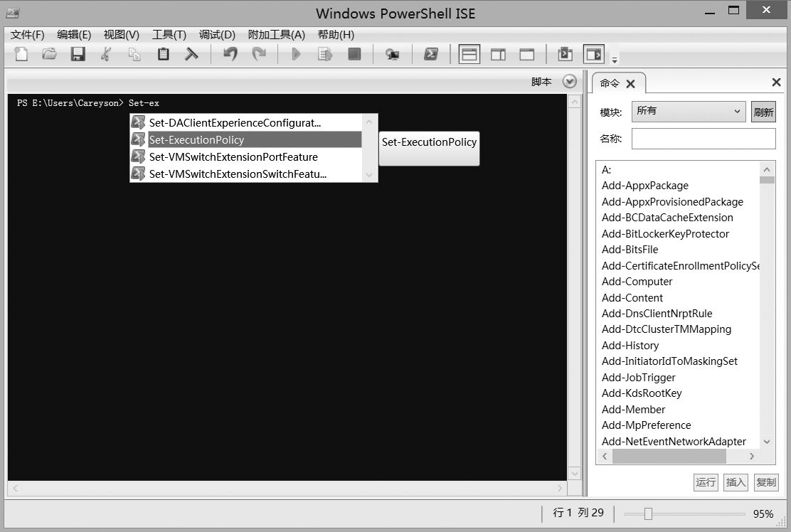Expand the toolbar overflow options arrow
The image size is (791, 532).
[x=615, y=60]
